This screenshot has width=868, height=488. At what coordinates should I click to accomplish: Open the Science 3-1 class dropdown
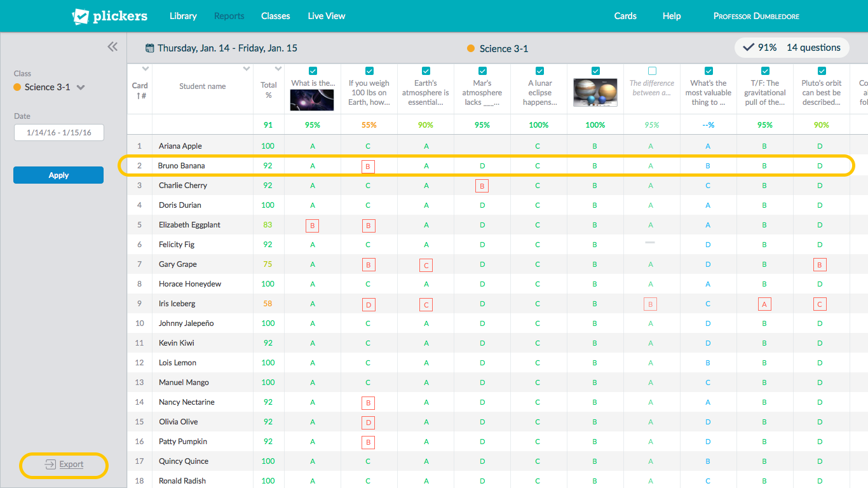(x=81, y=88)
